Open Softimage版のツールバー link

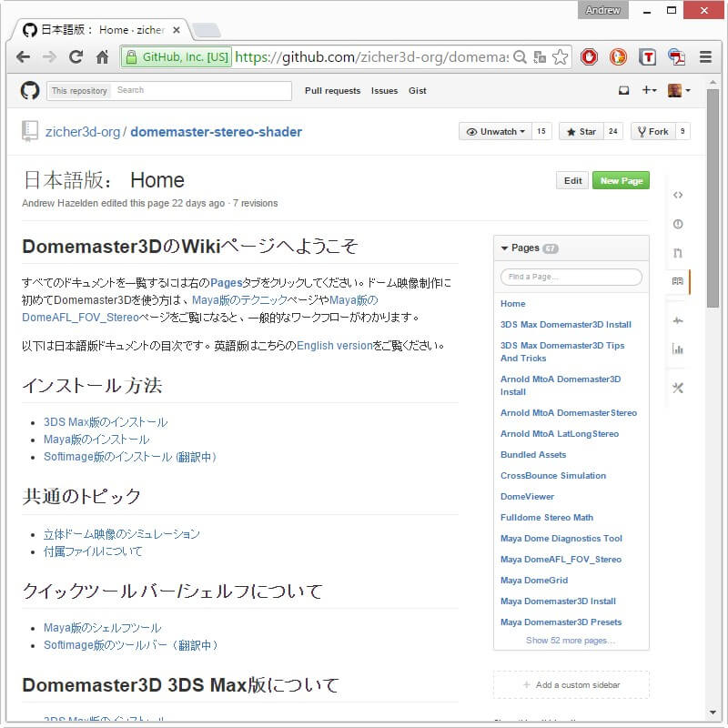pos(130,645)
